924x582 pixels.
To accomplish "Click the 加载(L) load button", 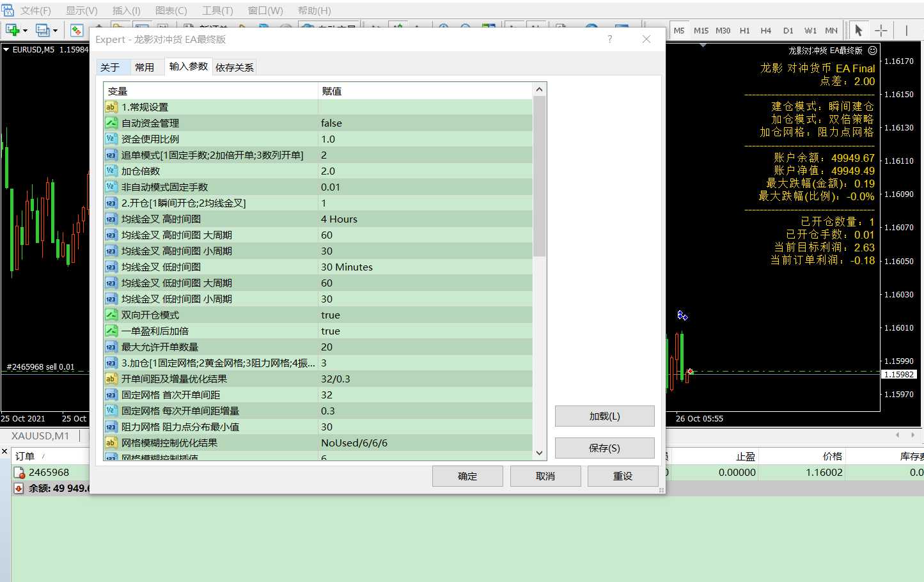I will click(x=604, y=416).
